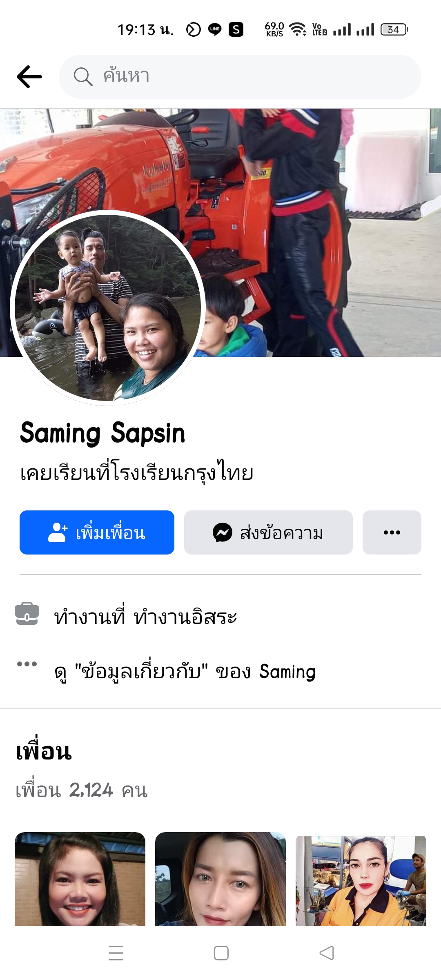
Task: Open เพื่อน 2,124 คน friends count
Action: click(x=82, y=790)
